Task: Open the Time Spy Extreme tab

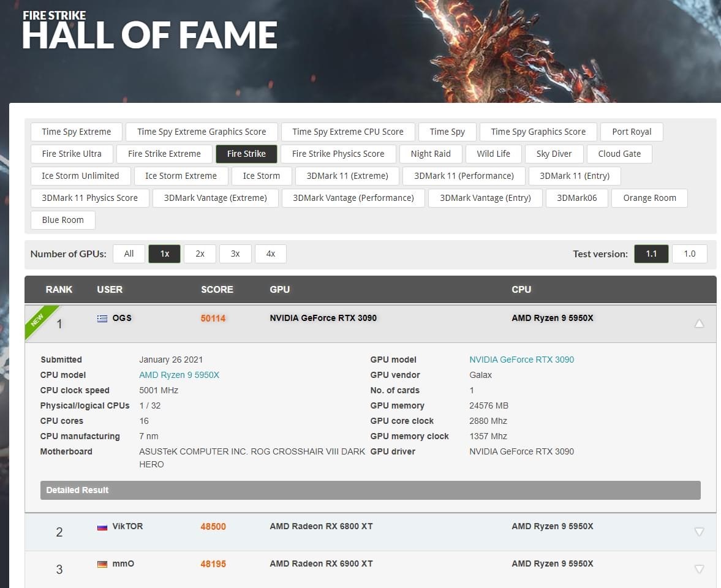Action: [77, 132]
